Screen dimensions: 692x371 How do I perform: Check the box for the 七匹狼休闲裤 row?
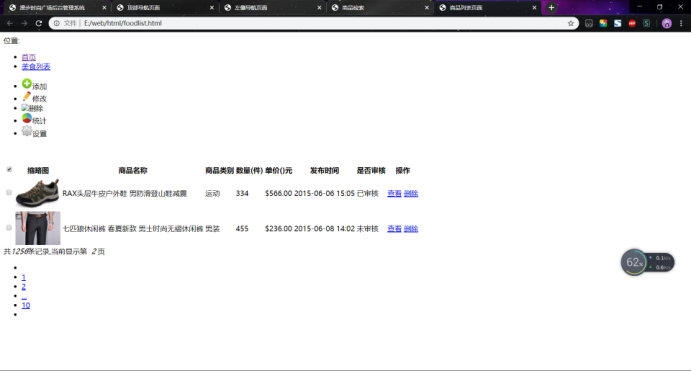tap(9, 228)
